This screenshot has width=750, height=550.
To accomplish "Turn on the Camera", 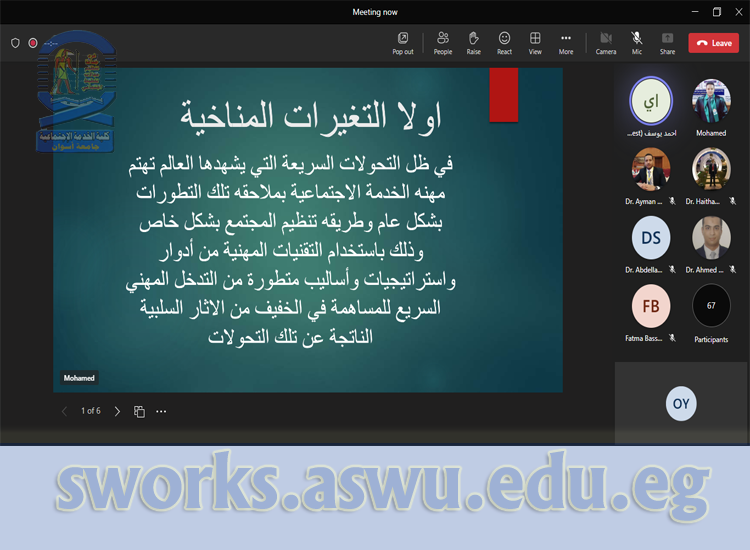I will [x=606, y=42].
